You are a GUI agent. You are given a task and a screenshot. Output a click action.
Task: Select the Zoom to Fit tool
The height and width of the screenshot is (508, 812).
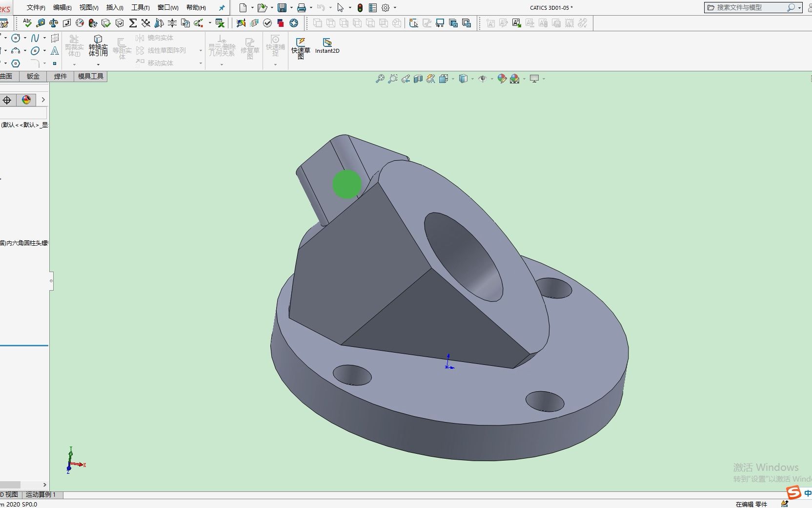click(x=381, y=79)
